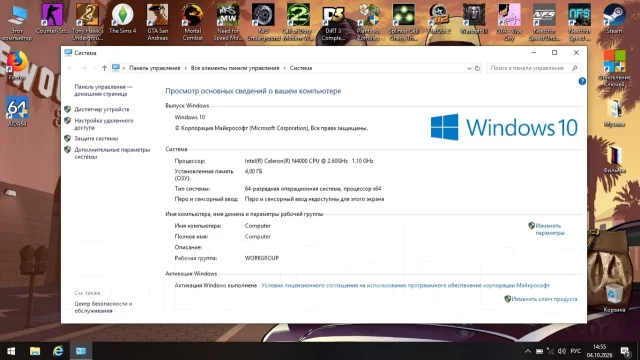Open Панель управления — домашняя страница
The image size is (640, 360).
tap(103, 90)
